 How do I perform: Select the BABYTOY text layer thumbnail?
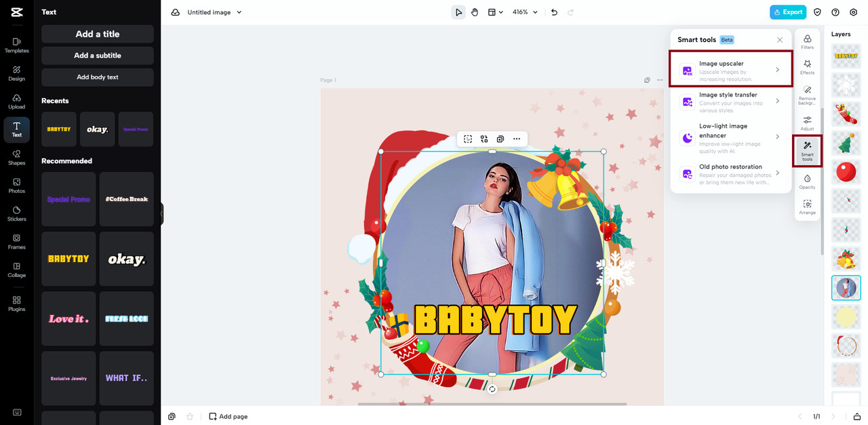pyautogui.click(x=846, y=56)
